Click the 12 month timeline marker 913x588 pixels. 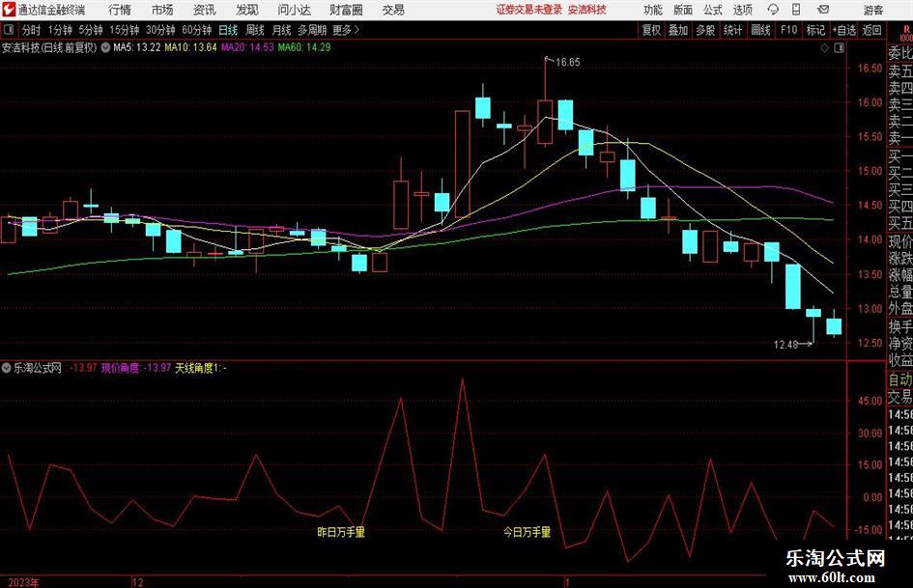(x=137, y=582)
